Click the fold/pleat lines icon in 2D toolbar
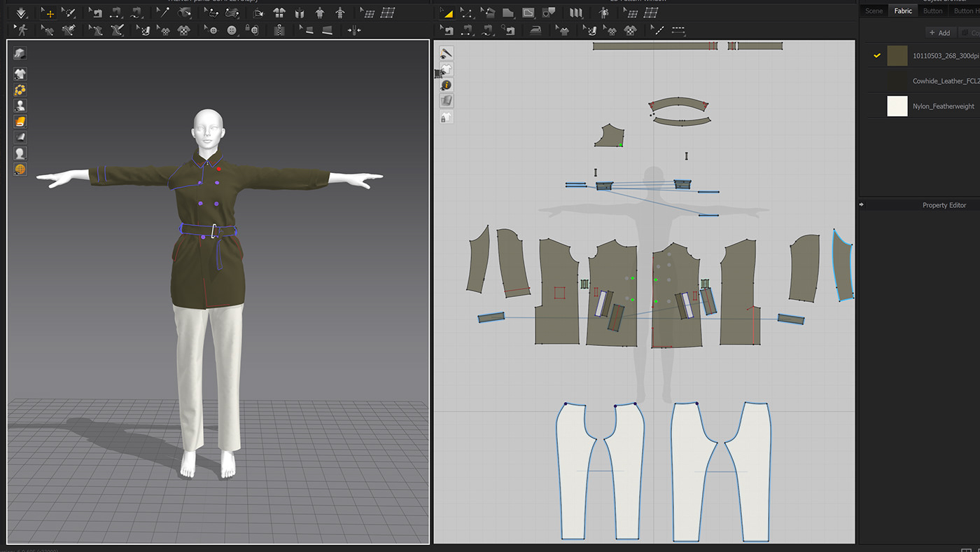Image resolution: width=980 pixels, height=552 pixels. pyautogui.click(x=575, y=13)
